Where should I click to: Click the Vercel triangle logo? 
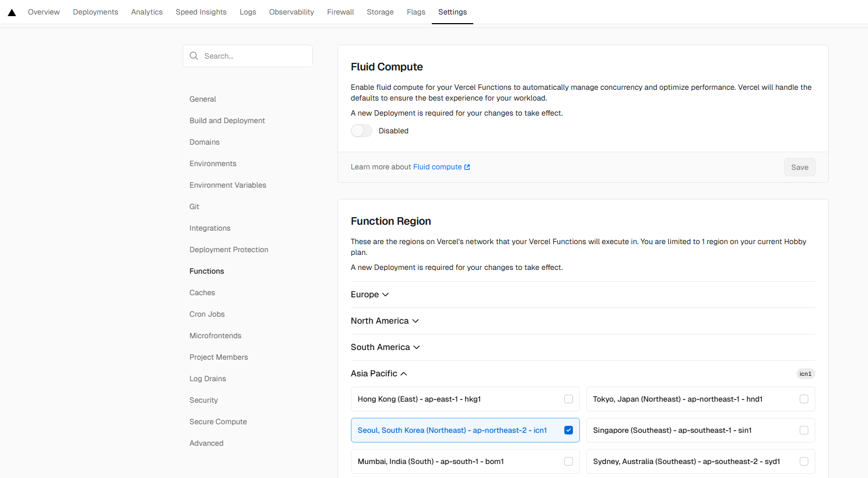point(12,12)
